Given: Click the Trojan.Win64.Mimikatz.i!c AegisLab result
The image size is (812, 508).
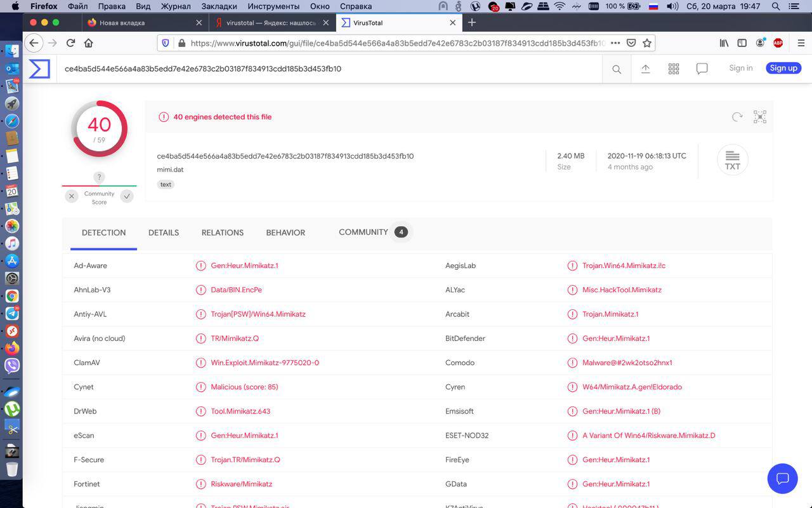Looking at the screenshot, I should pos(624,265).
